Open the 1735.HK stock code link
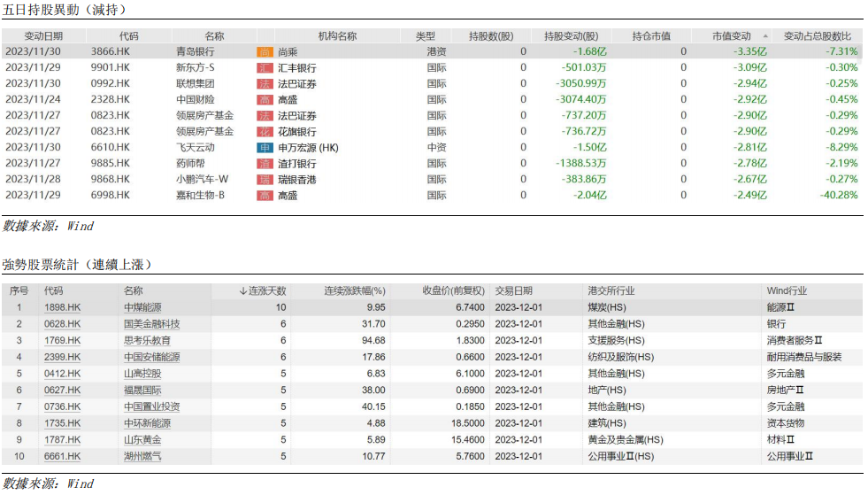Image resolution: width=868 pixels, height=495 pixels. click(x=62, y=424)
